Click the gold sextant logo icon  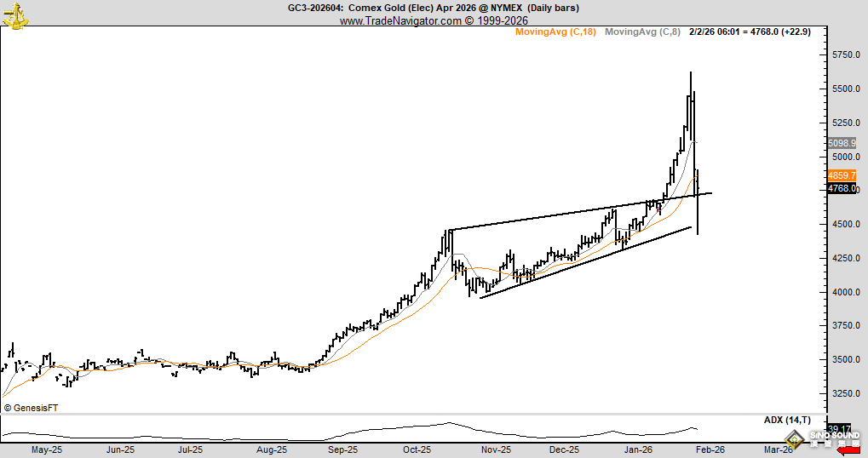(x=15, y=15)
